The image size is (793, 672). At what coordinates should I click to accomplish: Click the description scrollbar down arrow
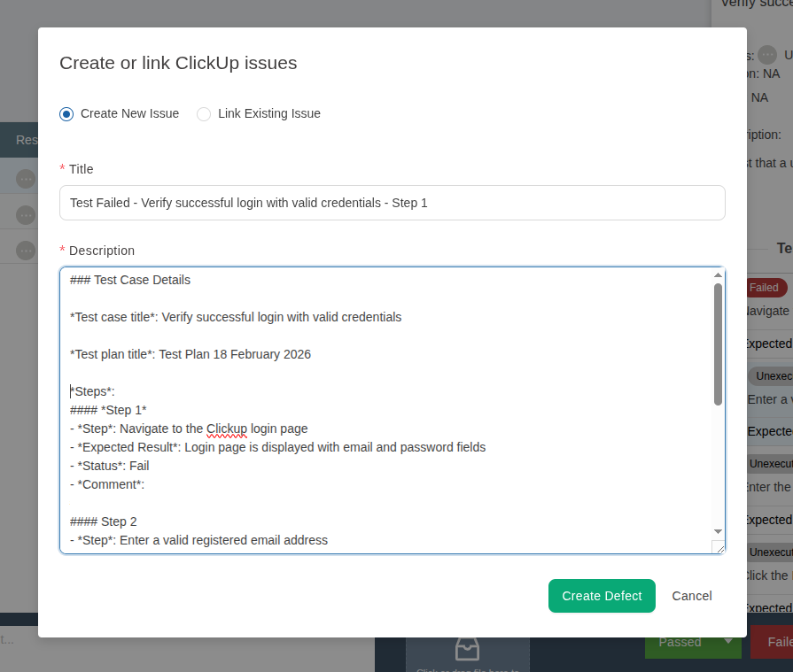pyautogui.click(x=718, y=531)
